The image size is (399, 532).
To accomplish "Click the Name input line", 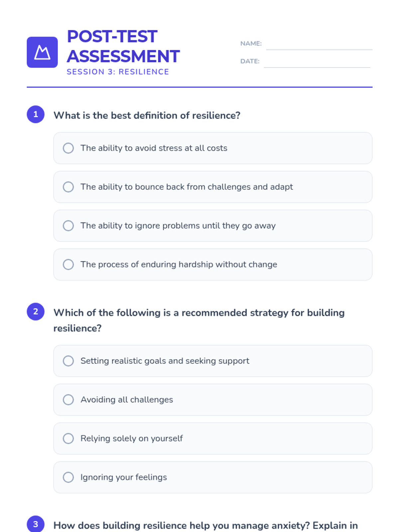I will point(319,45).
